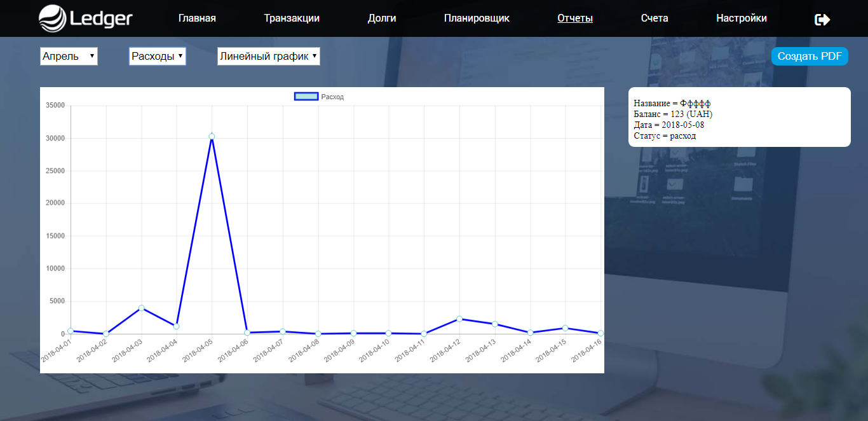Viewport: 868px width, 421px height.
Task: Click the 2018-04-10 axis label
Action: coord(375,351)
